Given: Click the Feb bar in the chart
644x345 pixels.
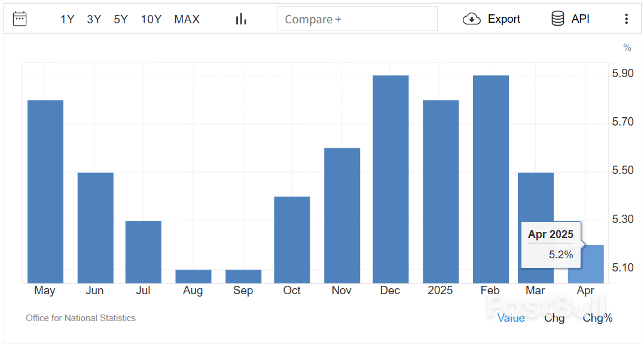Looking at the screenshot, I should [x=490, y=179].
